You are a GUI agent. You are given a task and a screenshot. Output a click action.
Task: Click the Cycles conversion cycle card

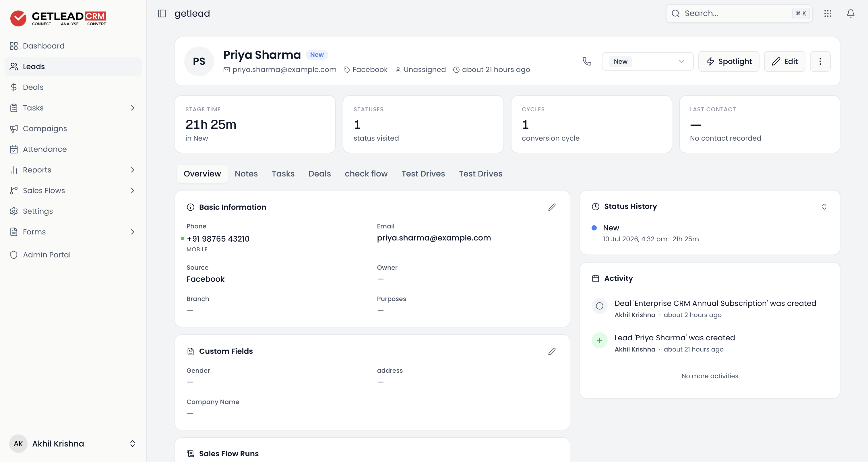(591, 124)
